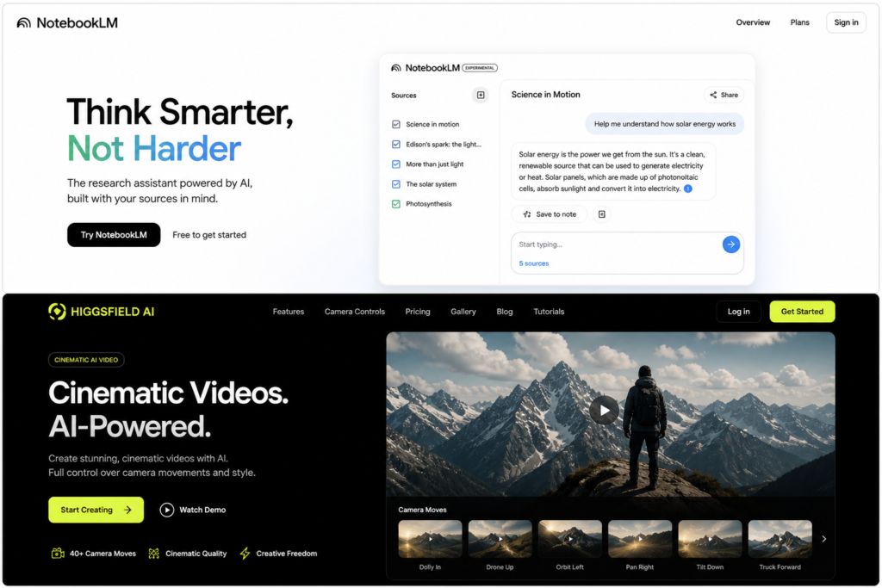This screenshot has width=882, height=588.
Task: Click the Save to note button
Action: [x=549, y=214]
